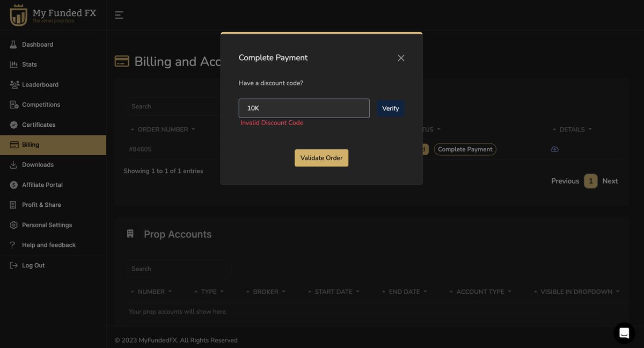Open Dashboard from sidebar
This screenshot has height=348, width=644.
tap(53, 45)
